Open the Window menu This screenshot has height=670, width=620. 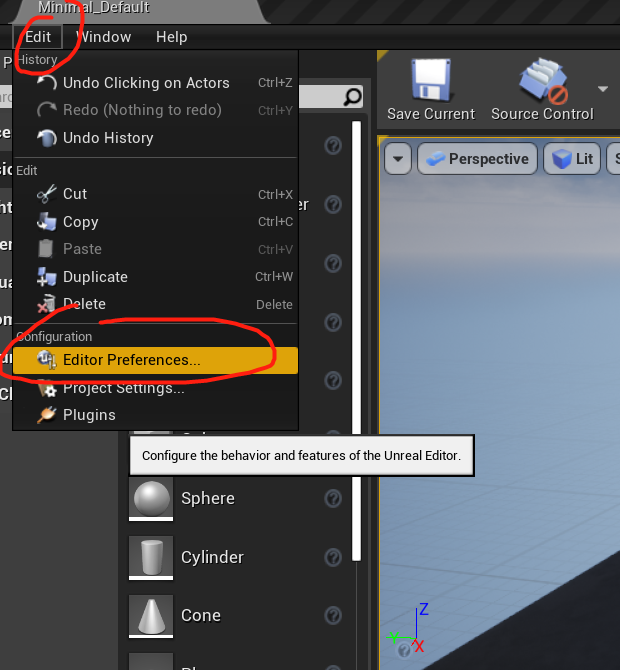[x=105, y=37]
